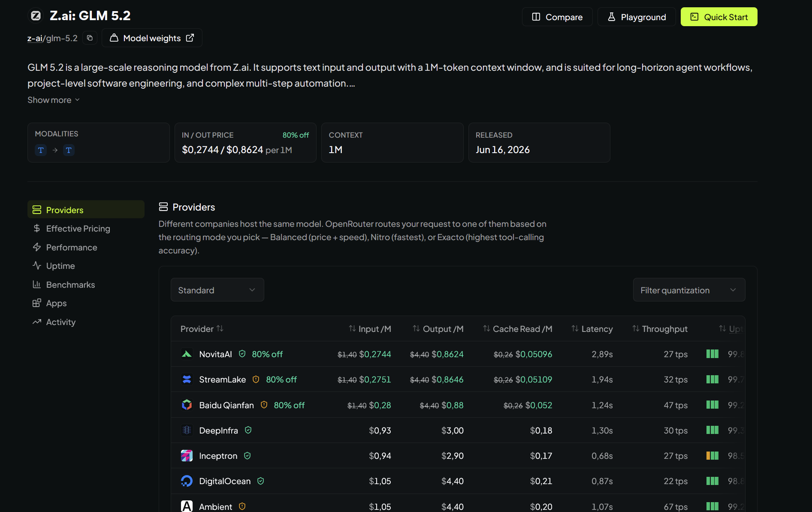Click the Inceptron provider logo
Screen dimensions: 812x512
(187, 455)
